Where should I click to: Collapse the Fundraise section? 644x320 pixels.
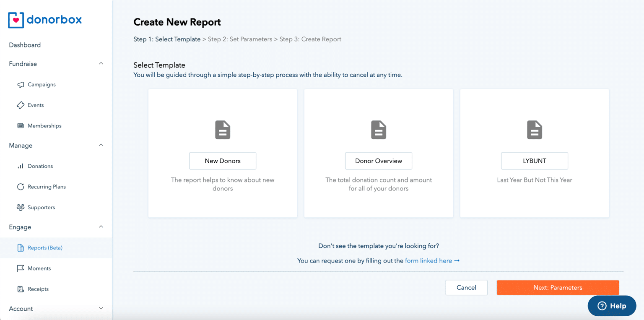coord(101,64)
